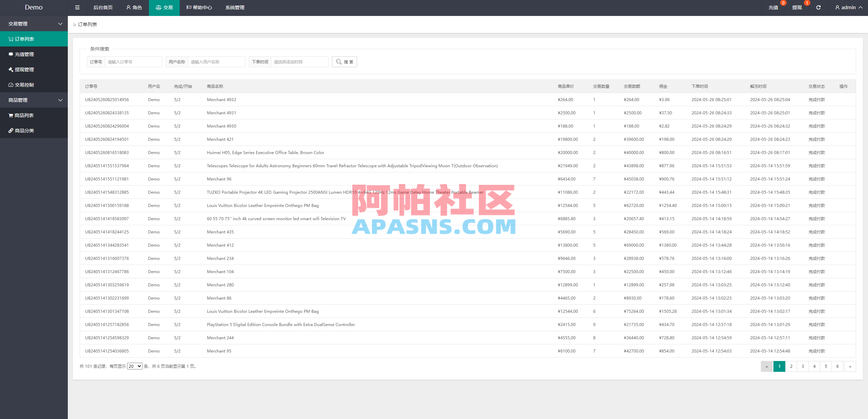Click the 交易控制 icon in sidebar

10,84
